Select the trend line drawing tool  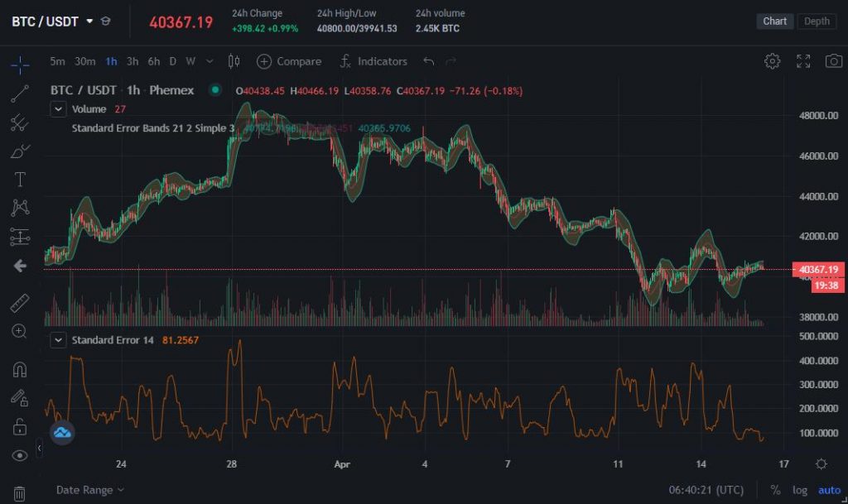point(21,94)
